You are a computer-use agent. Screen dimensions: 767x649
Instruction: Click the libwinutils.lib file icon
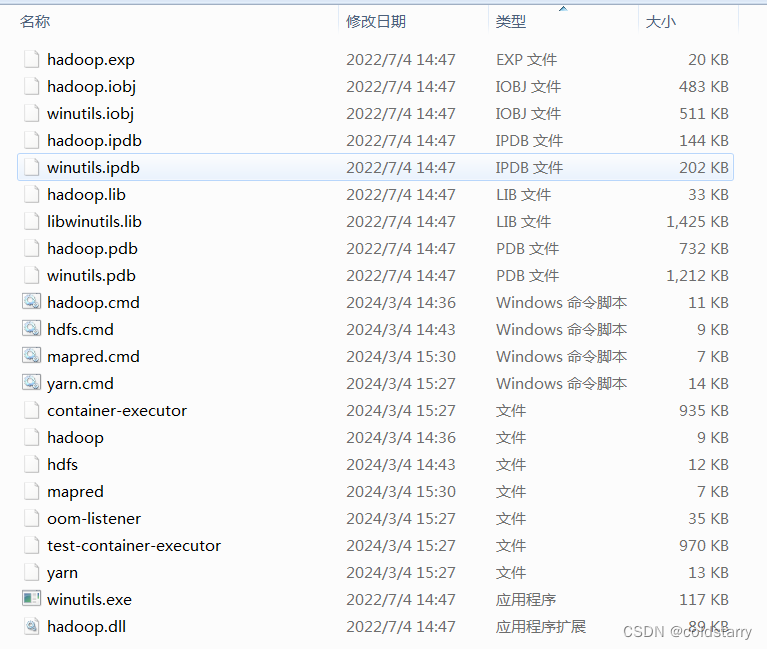click(x=32, y=222)
